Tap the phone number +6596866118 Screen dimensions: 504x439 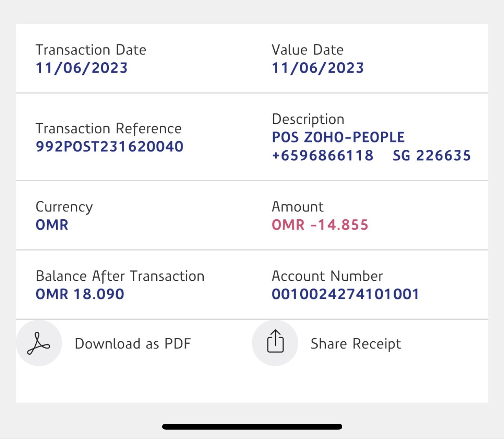click(323, 156)
